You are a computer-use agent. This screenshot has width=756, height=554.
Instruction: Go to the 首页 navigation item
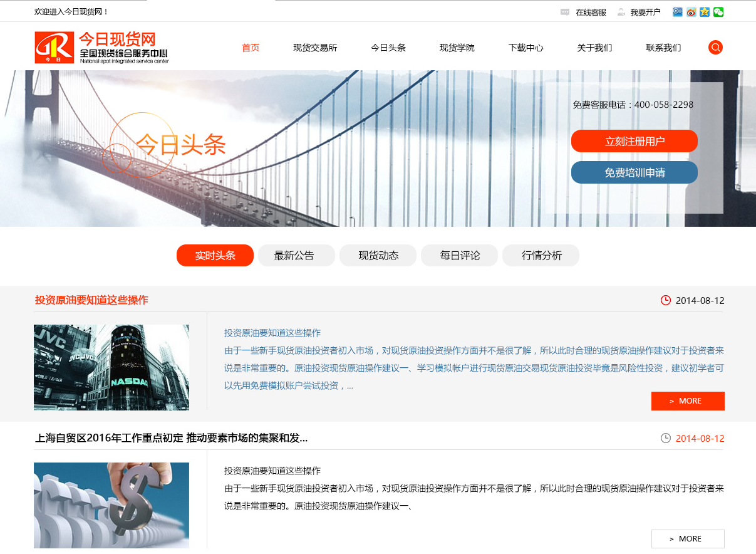pyautogui.click(x=250, y=47)
